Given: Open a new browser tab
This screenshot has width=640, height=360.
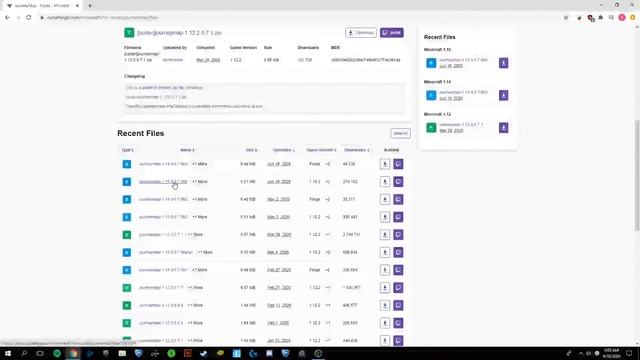Looking at the screenshot, I should pyautogui.click(x=90, y=6).
